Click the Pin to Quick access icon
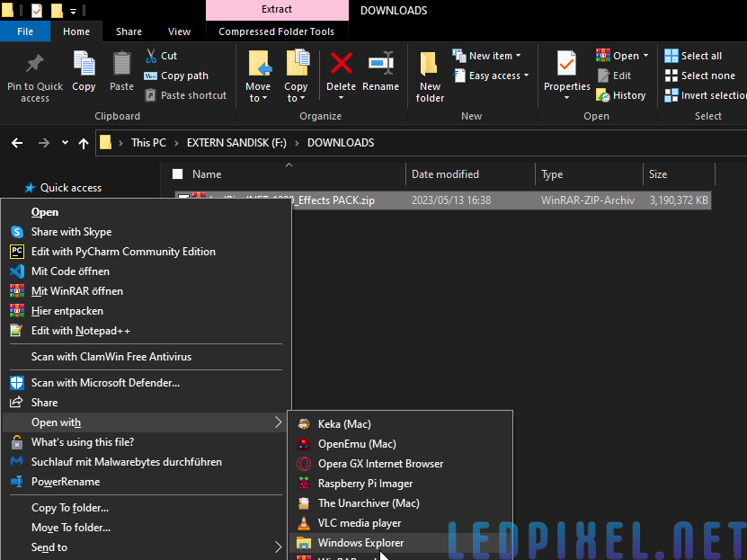747x560 pixels. pos(35,65)
